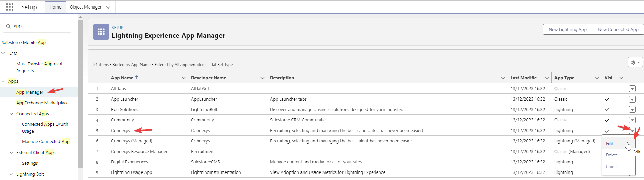Open Visible column menu chevron
This screenshot has width=644, height=180.
[x=621, y=78]
